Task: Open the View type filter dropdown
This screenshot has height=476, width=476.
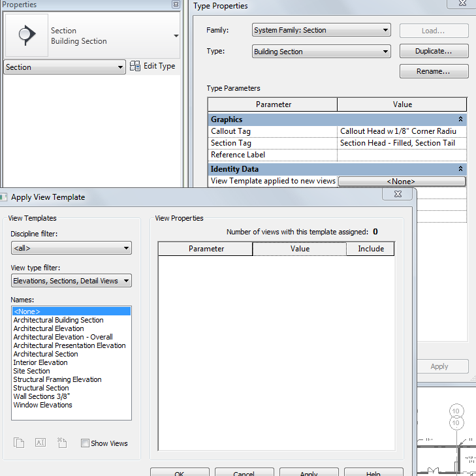Action: (71, 281)
